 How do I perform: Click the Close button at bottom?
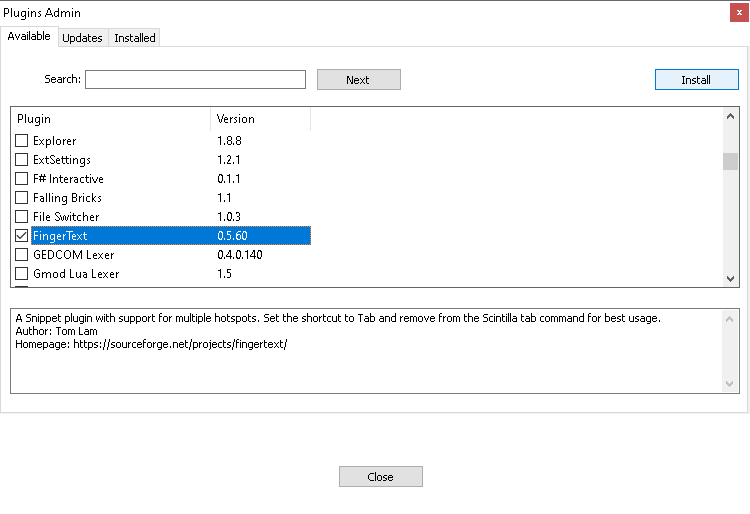pyautogui.click(x=381, y=477)
